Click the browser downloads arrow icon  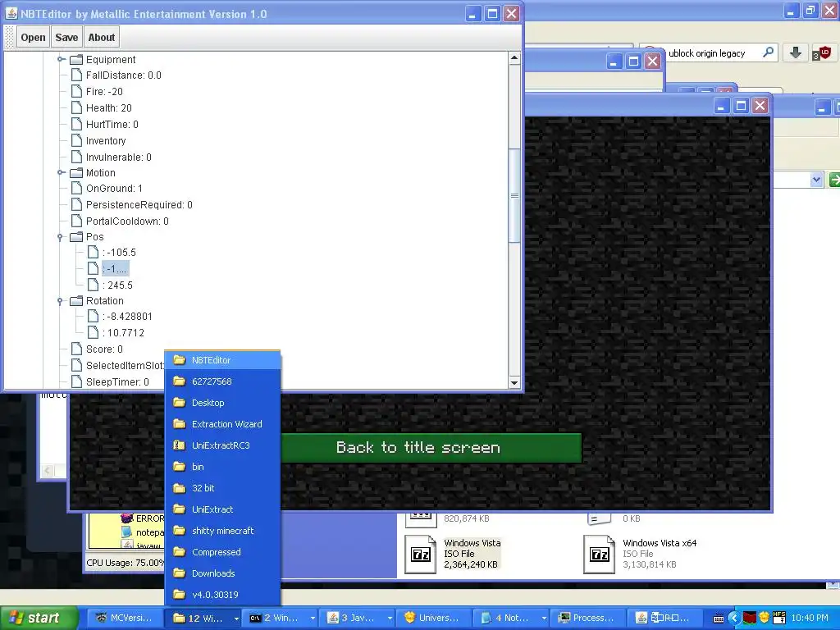[x=796, y=52]
